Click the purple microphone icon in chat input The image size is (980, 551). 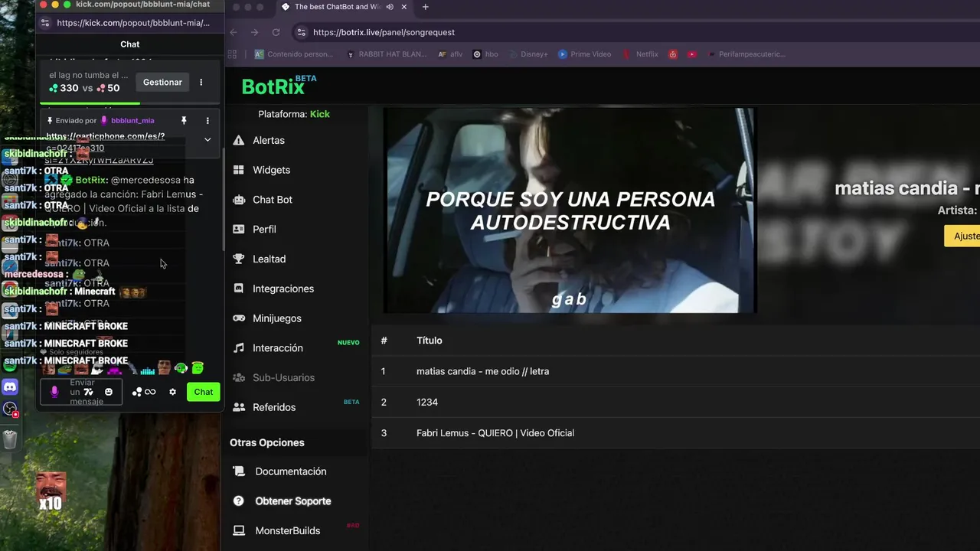54,392
